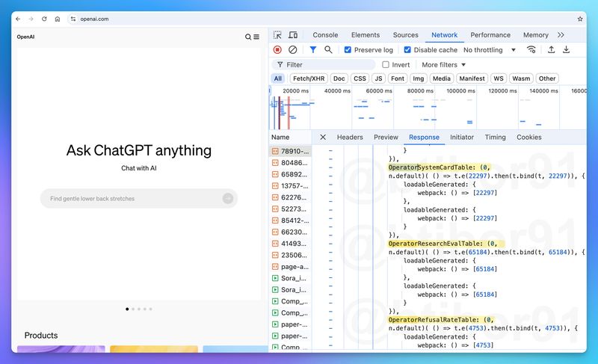Switch to Elements tab
Screen dimensions: 598x364
tap(366, 35)
